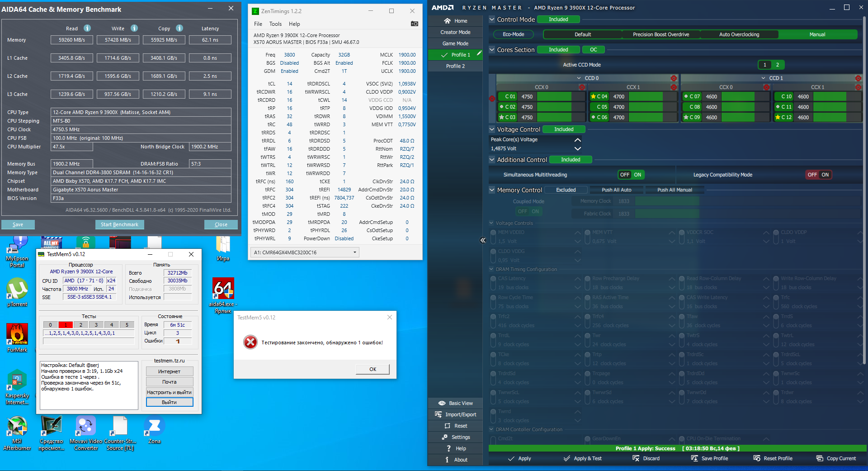Open Import/Export in Ryzen Master
The image size is (868, 471).
(x=456, y=414)
